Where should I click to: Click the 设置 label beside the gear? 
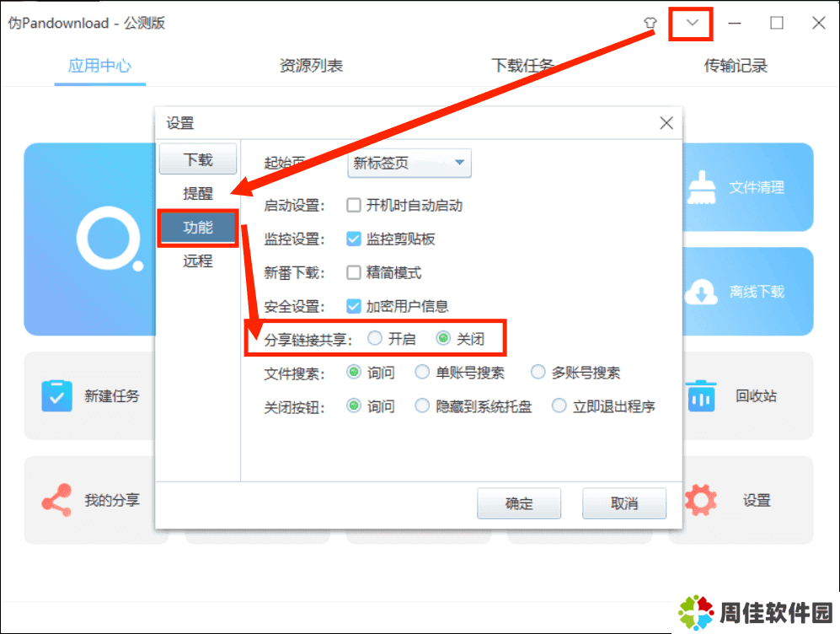click(x=757, y=500)
